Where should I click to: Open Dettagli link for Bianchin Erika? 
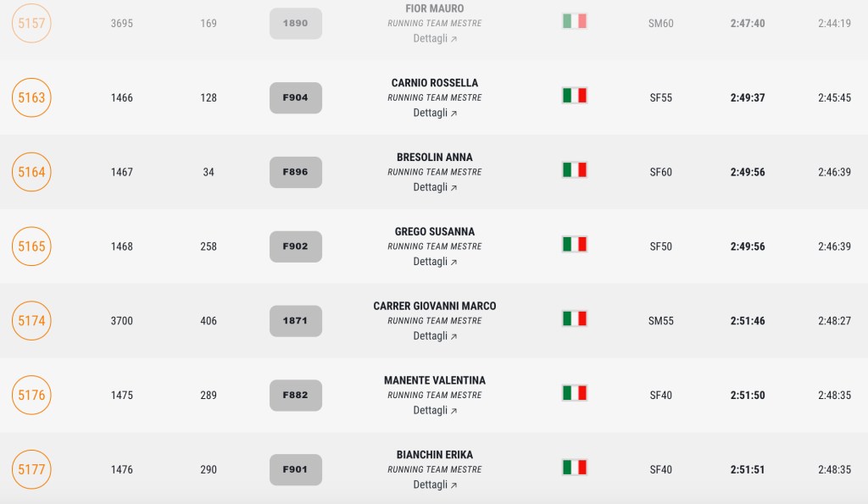[435, 485]
